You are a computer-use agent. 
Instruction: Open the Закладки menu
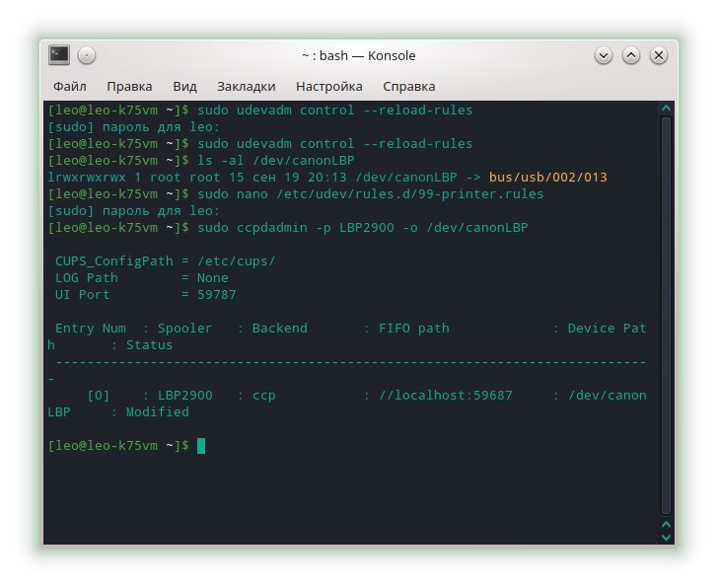(246, 86)
